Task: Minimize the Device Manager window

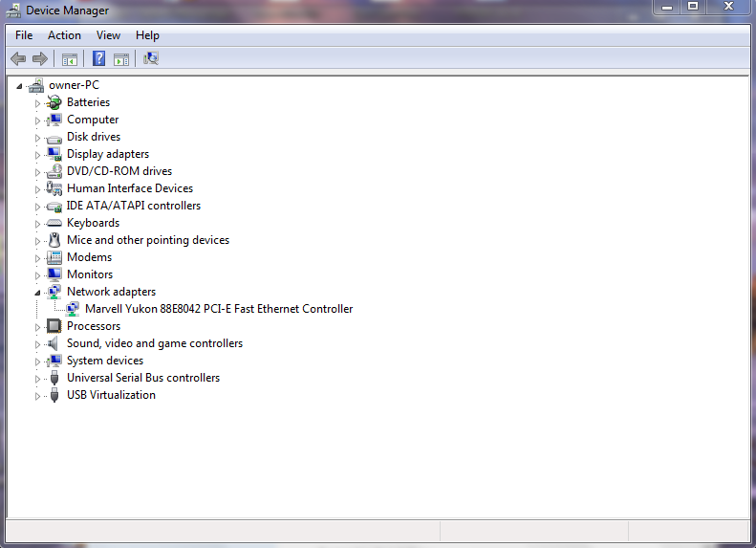Action: click(x=667, y=7)
